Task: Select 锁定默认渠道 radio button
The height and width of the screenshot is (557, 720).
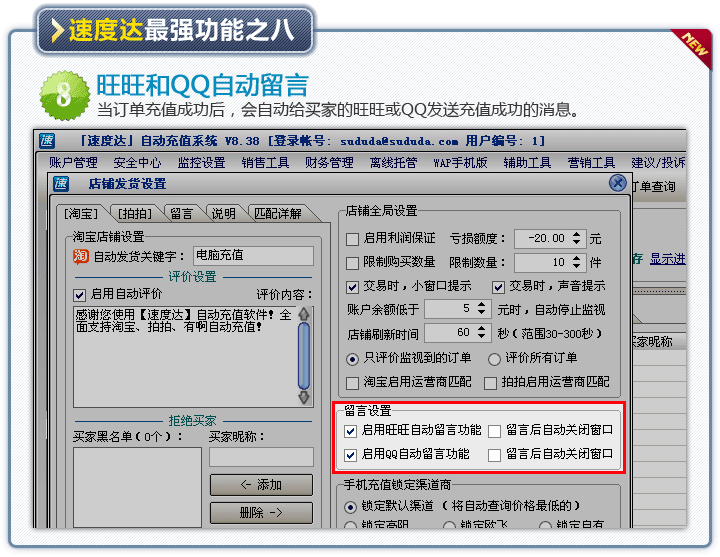Action: [350, 507]
